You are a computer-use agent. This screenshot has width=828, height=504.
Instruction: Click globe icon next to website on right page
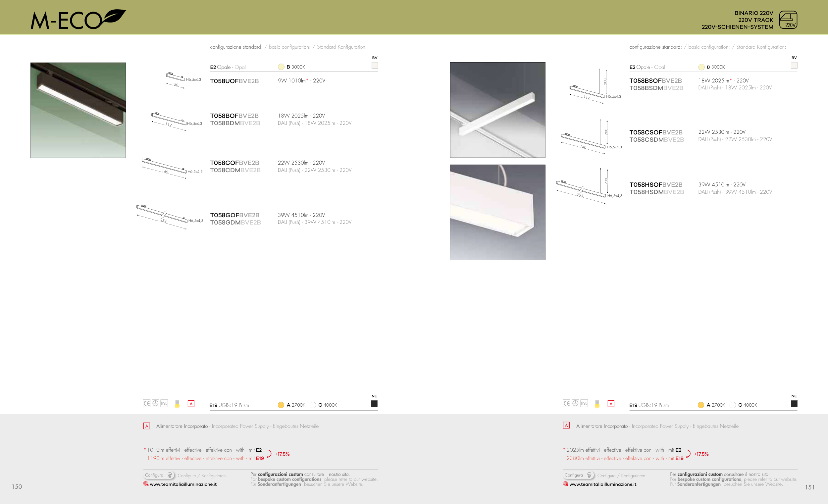[566, 484]
